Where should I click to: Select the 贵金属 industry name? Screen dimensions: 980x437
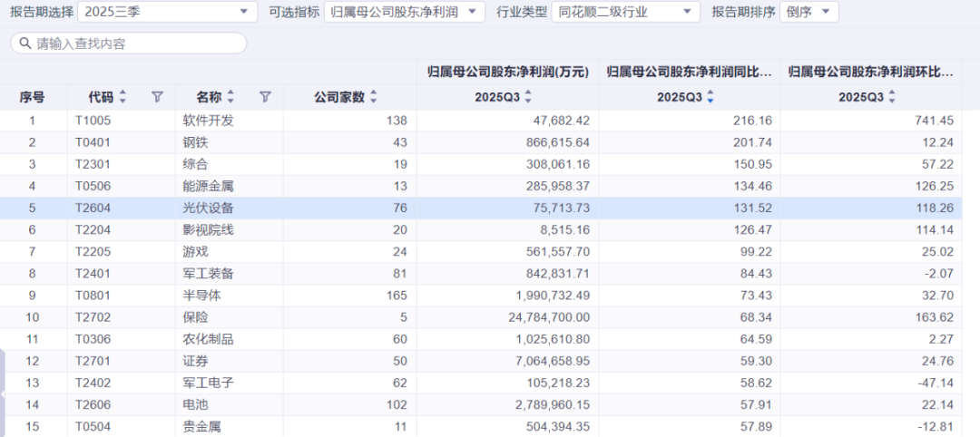click(201, 427)
